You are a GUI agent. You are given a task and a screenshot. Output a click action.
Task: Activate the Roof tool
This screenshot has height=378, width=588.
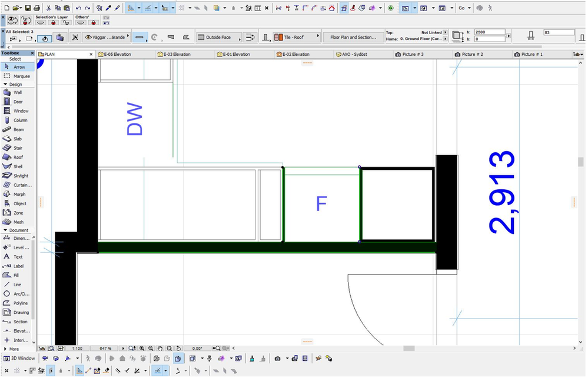click(x=18, y=157)
